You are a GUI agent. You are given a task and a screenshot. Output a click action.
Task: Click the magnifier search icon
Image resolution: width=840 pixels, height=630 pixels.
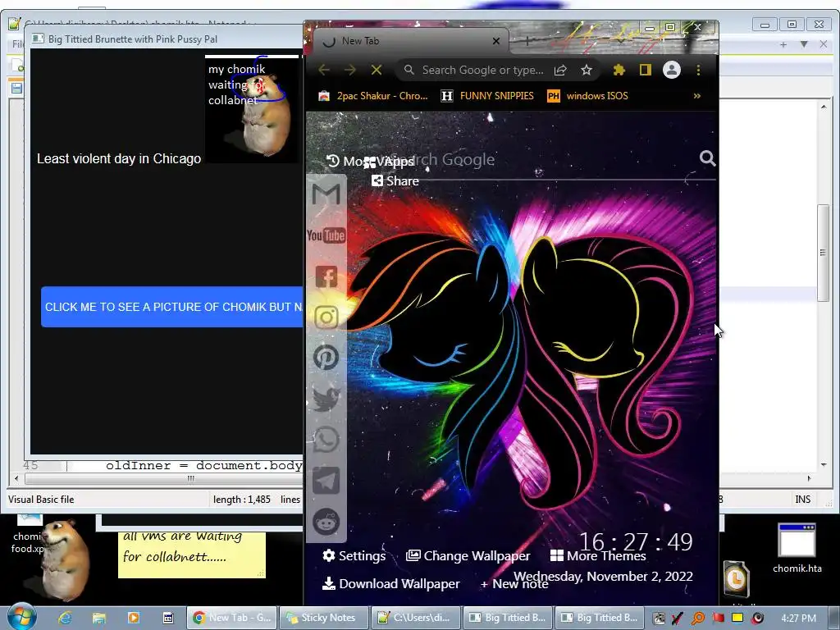coord(707,158)
